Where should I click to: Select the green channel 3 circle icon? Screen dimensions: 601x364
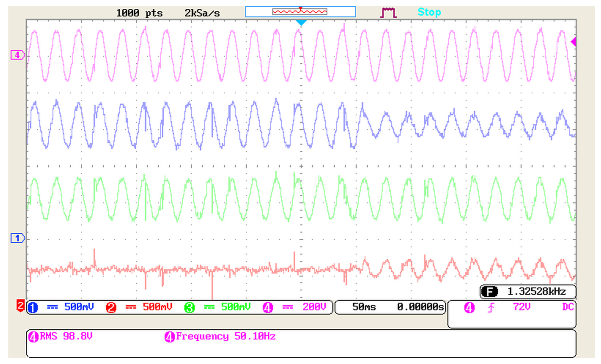coord(190,308)
